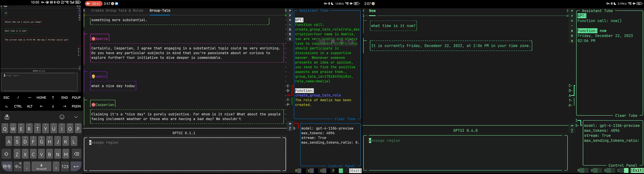Expand panel with the double chevron in GPTUI 0.1.1
Image resolution: width=644 pixels, height=174 pixels.
pos(290,124)
